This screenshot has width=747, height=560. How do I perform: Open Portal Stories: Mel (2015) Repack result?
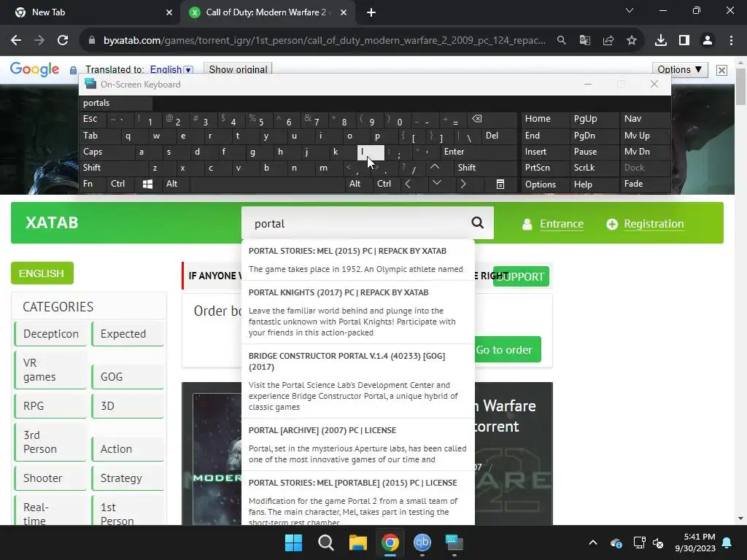tap(357, 260)
